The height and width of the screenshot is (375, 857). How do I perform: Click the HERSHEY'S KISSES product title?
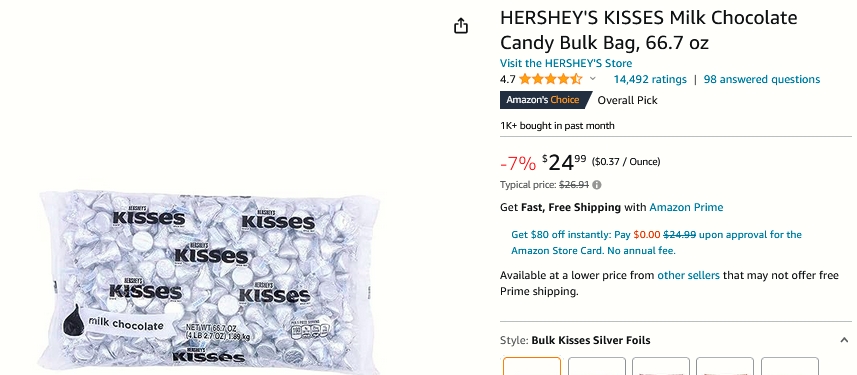point(649,30)
